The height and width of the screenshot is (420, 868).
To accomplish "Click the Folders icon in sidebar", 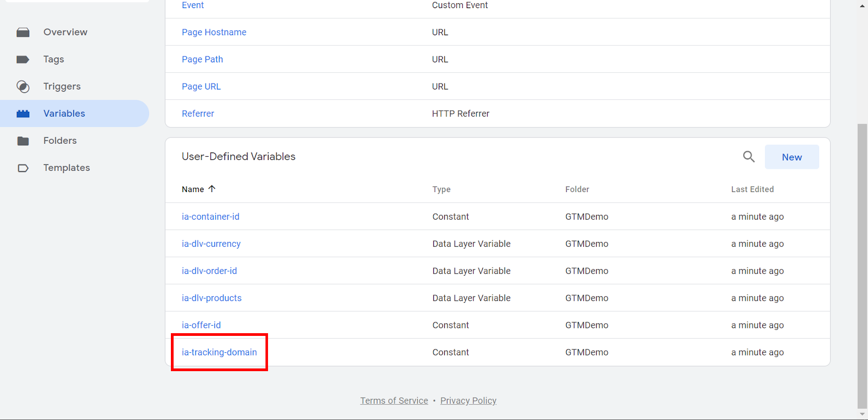I will (x=23, y=141).
